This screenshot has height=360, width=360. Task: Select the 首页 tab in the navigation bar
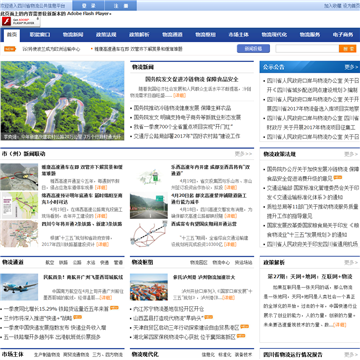(12, 35)
